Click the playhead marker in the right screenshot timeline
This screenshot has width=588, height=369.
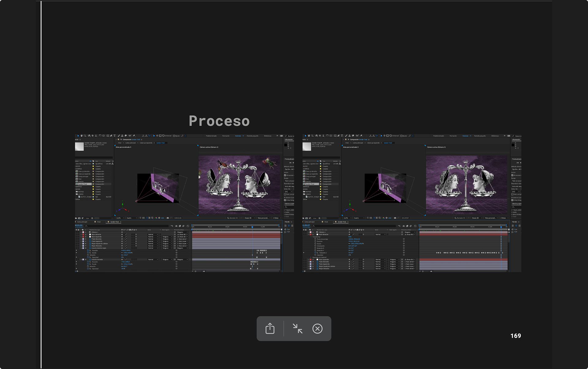click(x=501, y=227)
